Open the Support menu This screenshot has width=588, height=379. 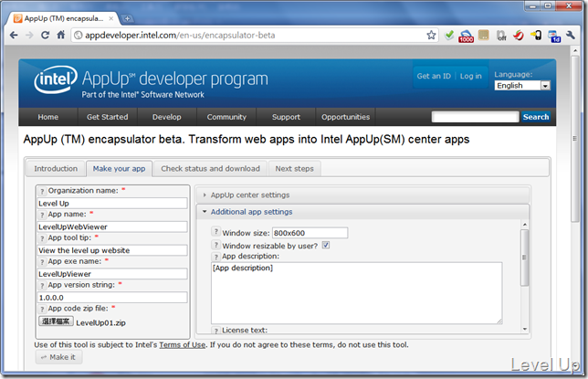click(286, 117)
